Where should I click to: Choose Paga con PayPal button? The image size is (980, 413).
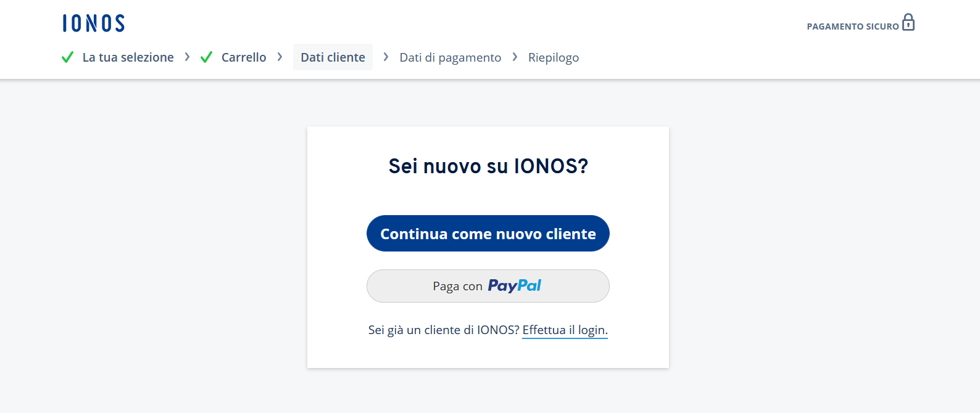click(488, 286)
